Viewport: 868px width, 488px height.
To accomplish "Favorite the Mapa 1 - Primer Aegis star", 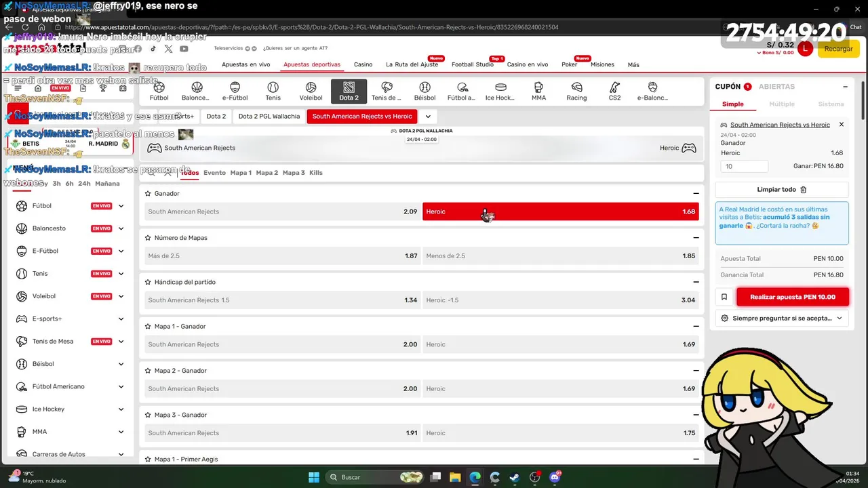I will (148, 459).
